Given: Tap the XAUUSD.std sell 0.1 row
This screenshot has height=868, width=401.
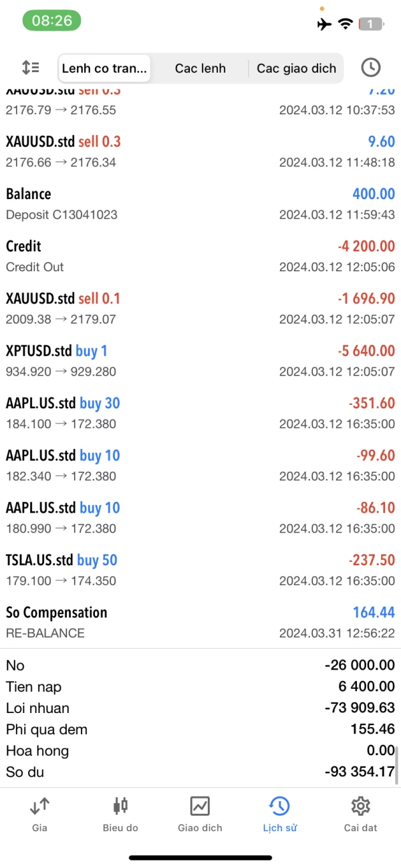Looking at the screenshot, I should (x=200, y=308).
